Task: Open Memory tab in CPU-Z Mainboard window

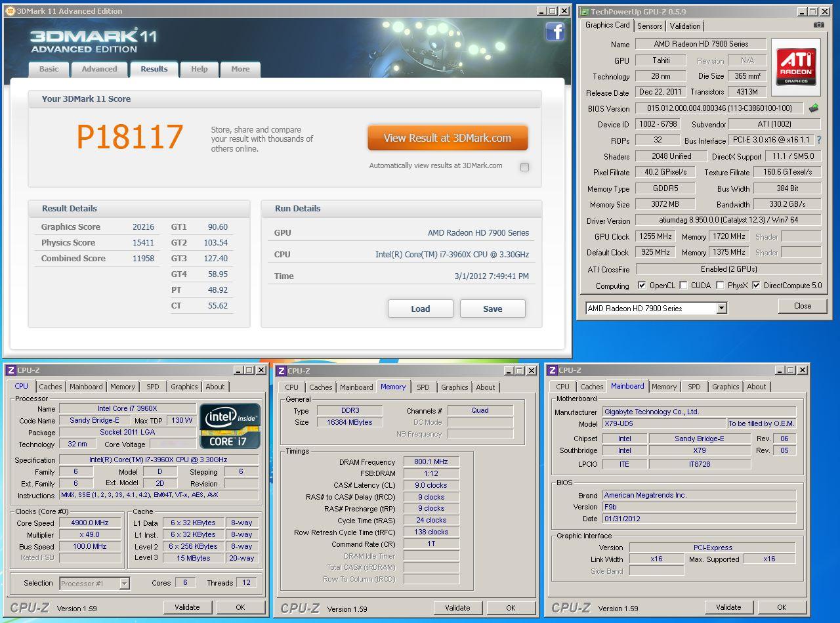Action: pyautogui.click(x=664, y=387)
